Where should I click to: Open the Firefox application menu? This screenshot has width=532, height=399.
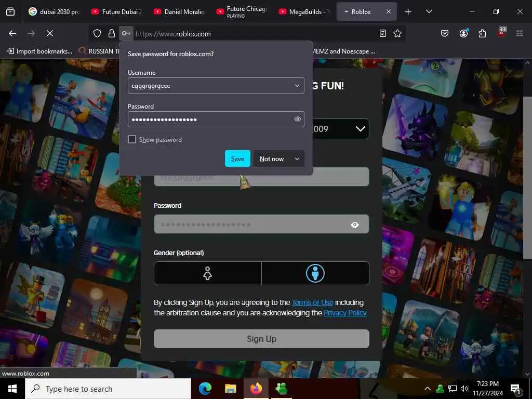[520, 33]
